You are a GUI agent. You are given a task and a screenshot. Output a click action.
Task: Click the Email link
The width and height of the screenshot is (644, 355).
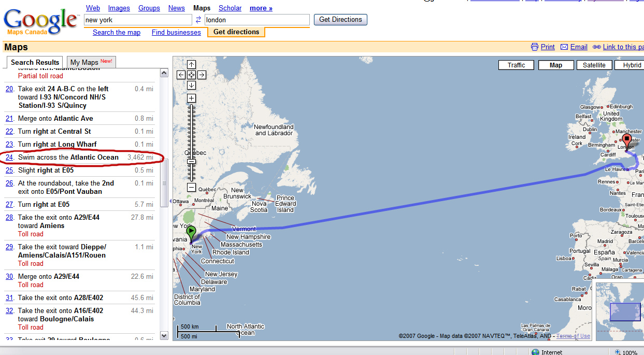(x=579, y=47)
